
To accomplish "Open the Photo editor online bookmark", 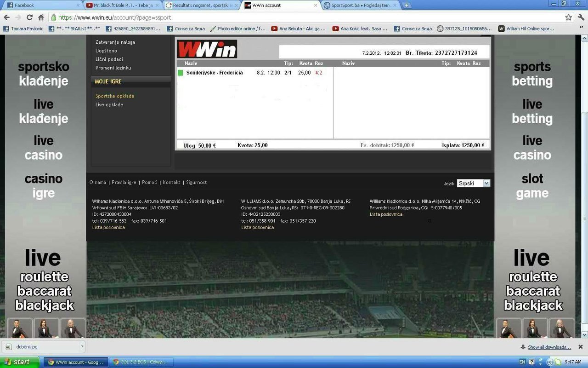I will click(x=237, y=29).
